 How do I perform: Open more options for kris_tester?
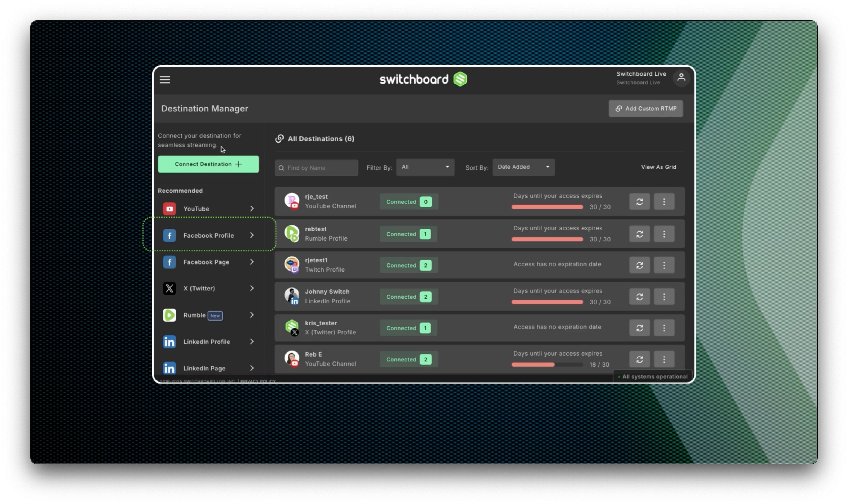tap(664, 328)
